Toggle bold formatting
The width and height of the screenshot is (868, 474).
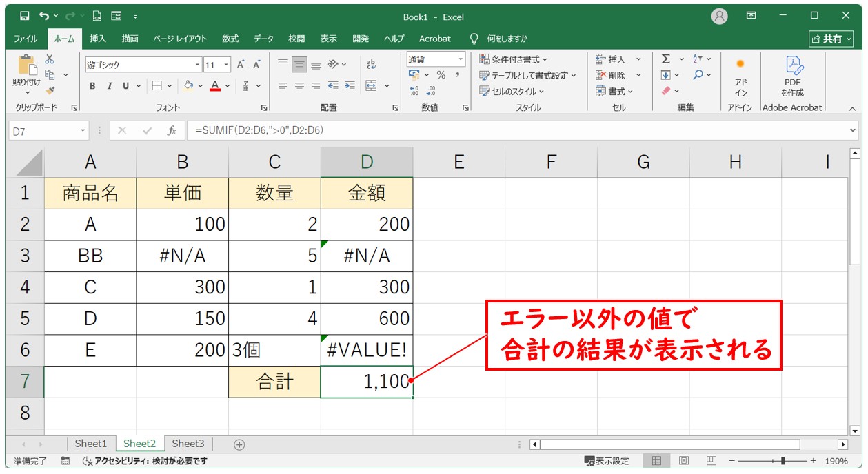coord(92,86)
